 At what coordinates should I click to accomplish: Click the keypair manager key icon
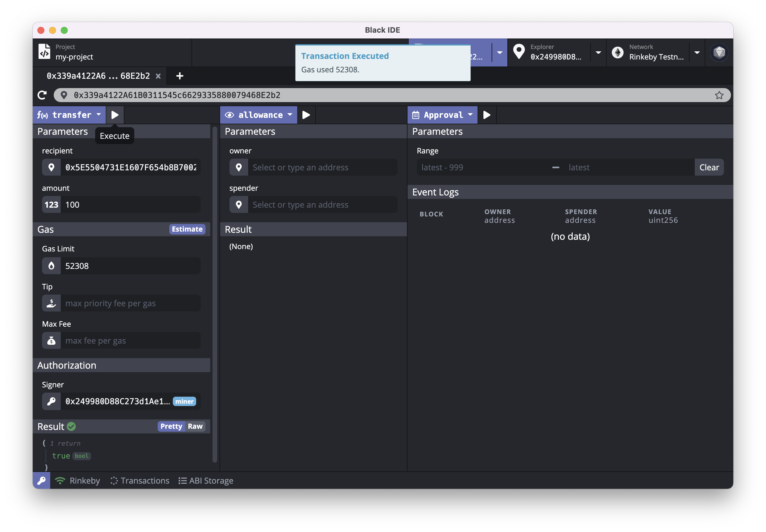point(41,480)
